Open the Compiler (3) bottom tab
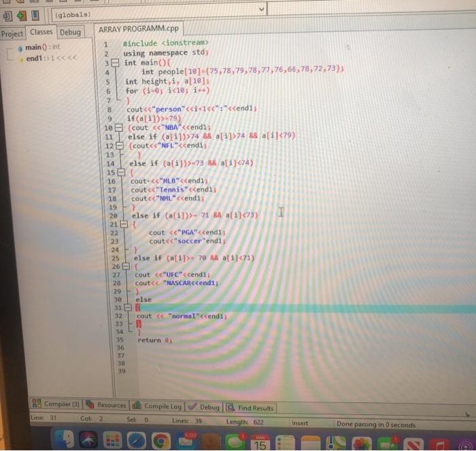This screenshot has height=451, width=476. tap(56, 403)
